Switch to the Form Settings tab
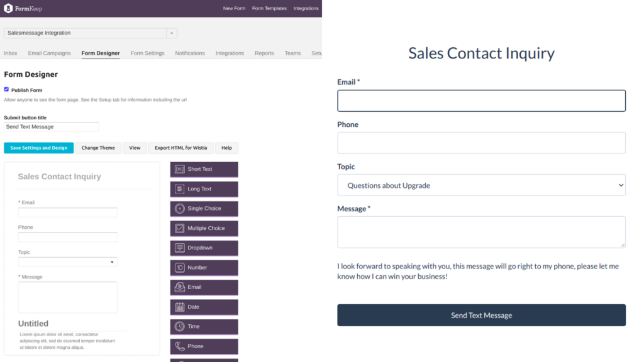 (147, 53)
